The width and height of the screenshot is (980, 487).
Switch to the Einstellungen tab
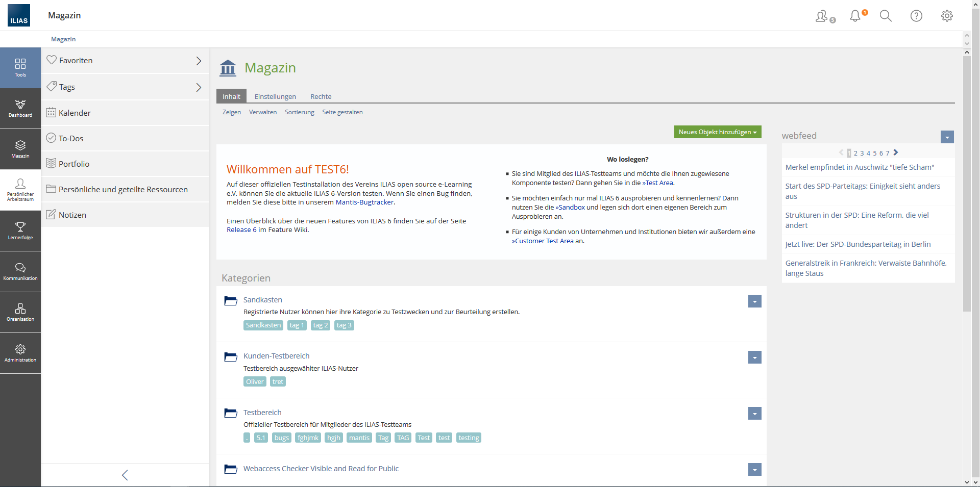[x=275, y=96]
